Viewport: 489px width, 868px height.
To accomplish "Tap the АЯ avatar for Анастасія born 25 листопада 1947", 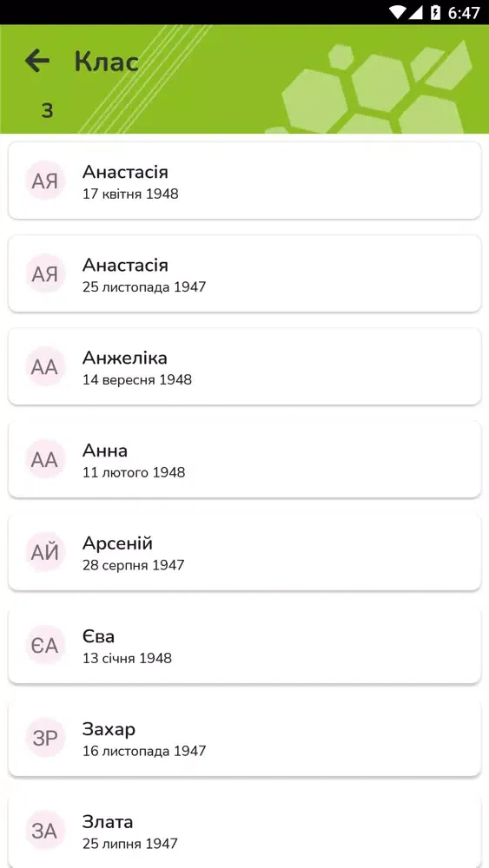I will click(x=45, y=273).
